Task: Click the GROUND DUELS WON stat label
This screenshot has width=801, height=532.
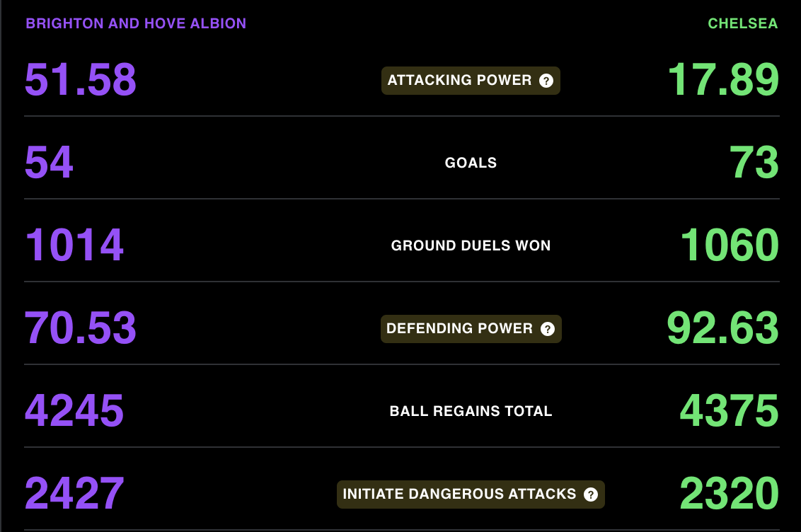Action: pyautogui.click(x=471, y=245)
